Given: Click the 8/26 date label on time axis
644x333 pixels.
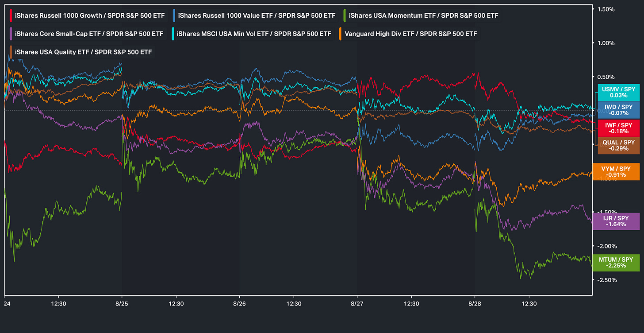Looking at the screenshot, I should point(240,304).
